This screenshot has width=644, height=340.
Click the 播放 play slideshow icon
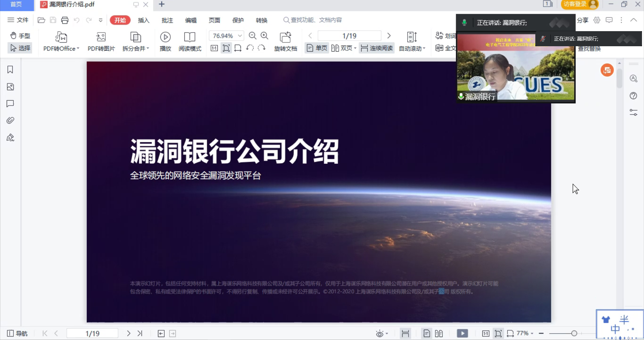[x=165, y=37]
